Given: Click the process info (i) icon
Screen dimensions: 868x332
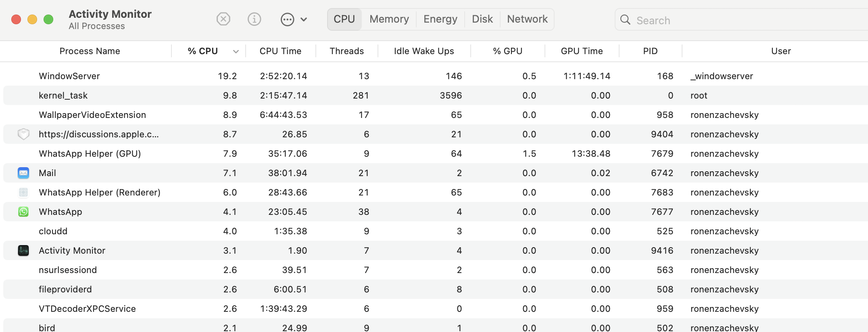Looking at the screenshot, I should (x=254, y=19).
